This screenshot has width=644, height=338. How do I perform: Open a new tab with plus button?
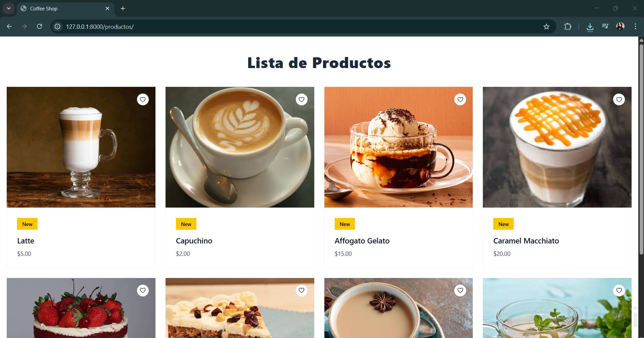(x=123, y=8)
